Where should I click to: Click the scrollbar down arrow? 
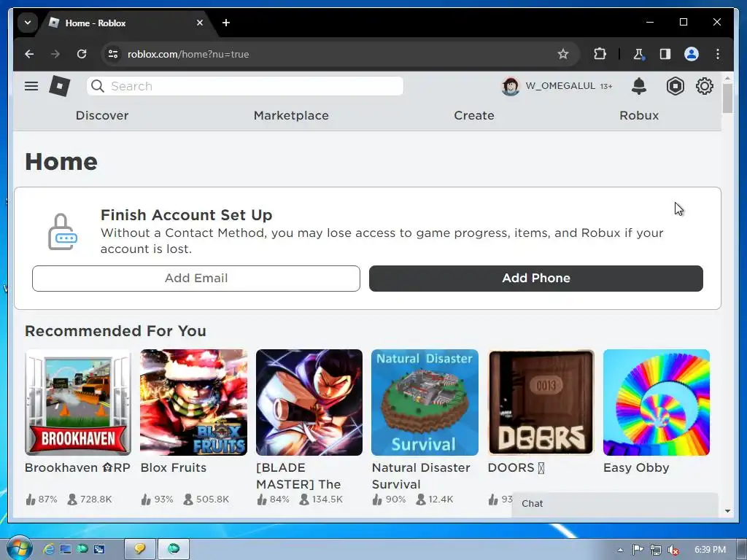click(x=727, y=511)
